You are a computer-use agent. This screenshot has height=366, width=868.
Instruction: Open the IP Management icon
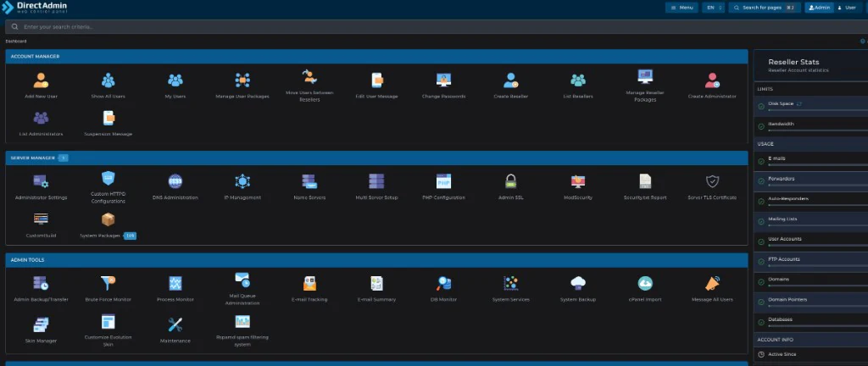[x=242, y=181]
